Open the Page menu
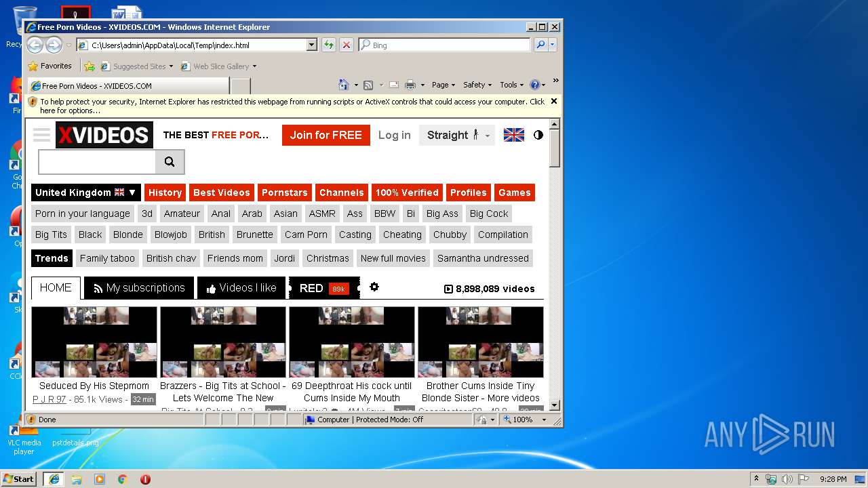Screen dimensions: 868x488 click(x=443, y=85)
